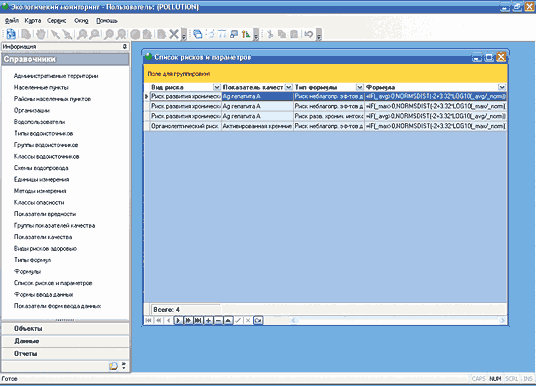Select the Активированная кремние cell
The width and height of the screenshot is (536, 386).
(257, 126)
